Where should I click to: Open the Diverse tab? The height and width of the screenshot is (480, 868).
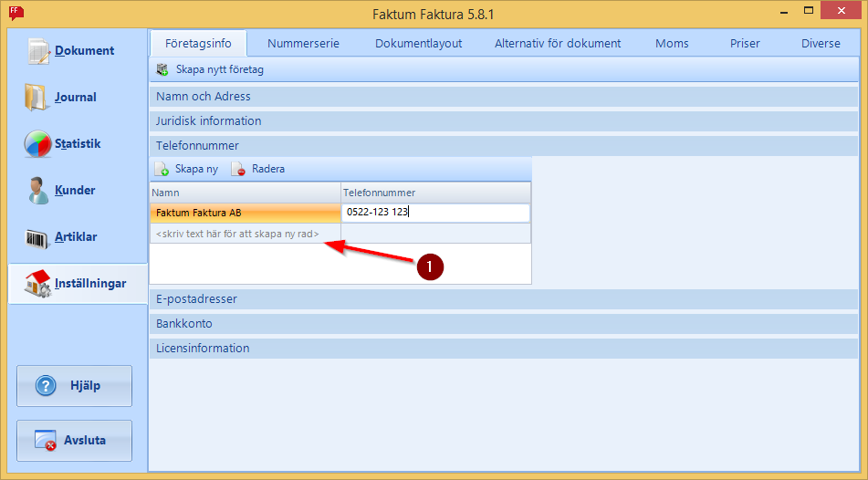821,43
